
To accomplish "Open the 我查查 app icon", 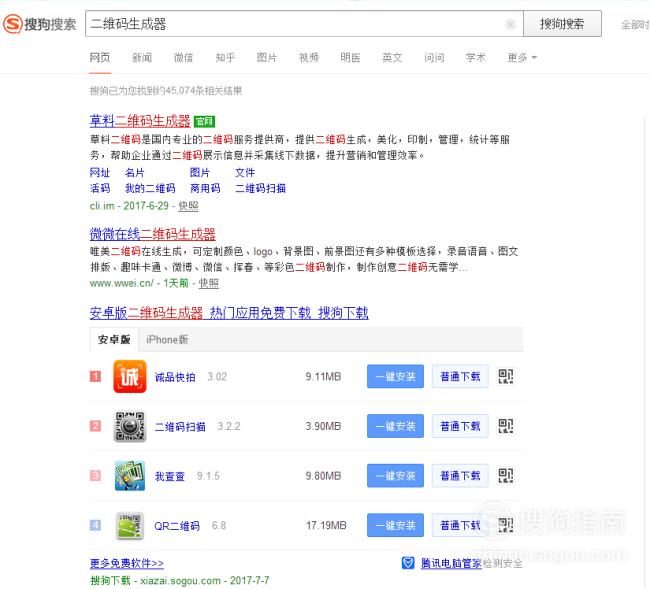I will coord(130,475).
